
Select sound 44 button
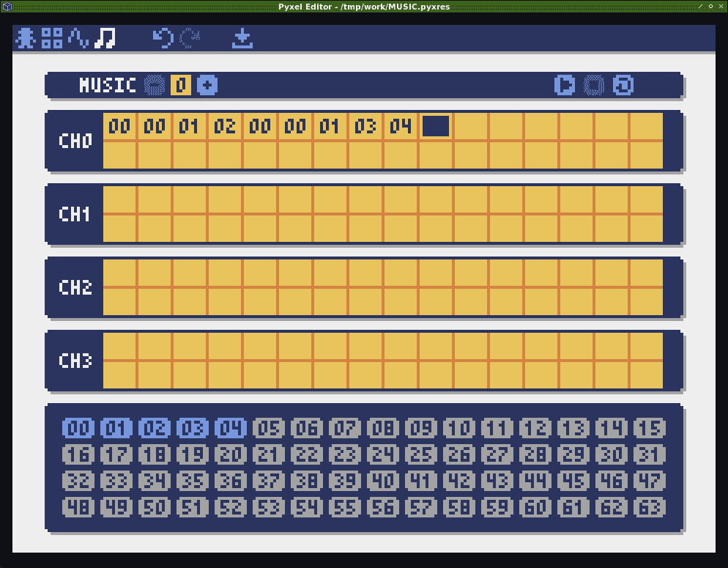click(535, 481)
